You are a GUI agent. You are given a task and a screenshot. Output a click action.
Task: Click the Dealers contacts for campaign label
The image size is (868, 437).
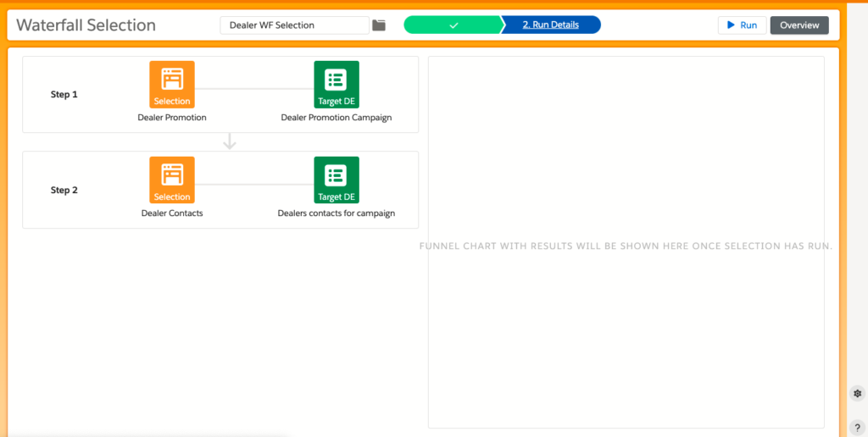(337, 213)
